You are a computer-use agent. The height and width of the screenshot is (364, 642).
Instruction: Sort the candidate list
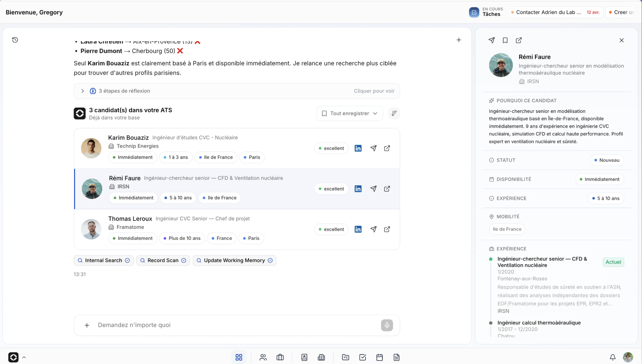click(394, 113)
